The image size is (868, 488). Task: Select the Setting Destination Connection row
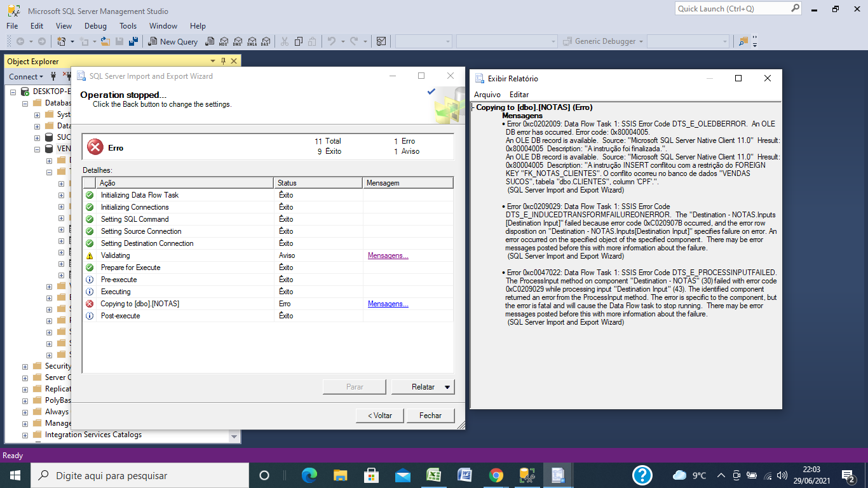pyautogui.click(x=268, y=243)
